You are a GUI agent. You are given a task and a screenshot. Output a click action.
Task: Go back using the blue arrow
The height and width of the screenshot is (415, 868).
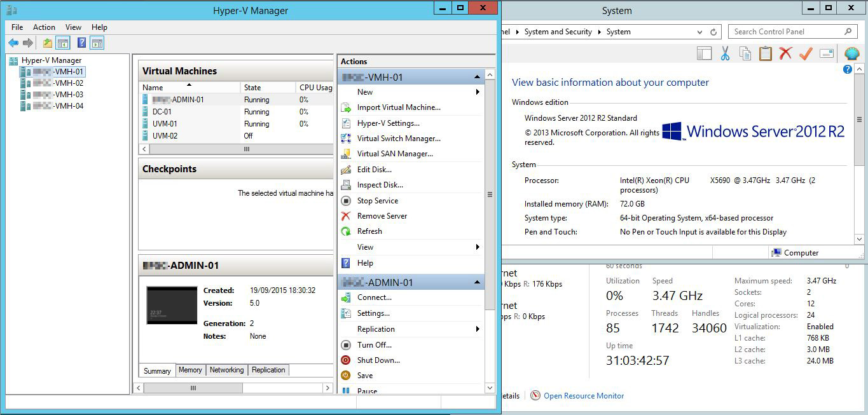tap(13, 43)
